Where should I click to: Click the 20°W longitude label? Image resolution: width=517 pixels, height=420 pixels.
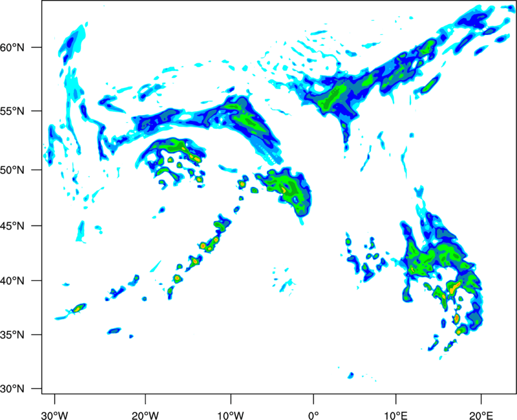point(145,415)
